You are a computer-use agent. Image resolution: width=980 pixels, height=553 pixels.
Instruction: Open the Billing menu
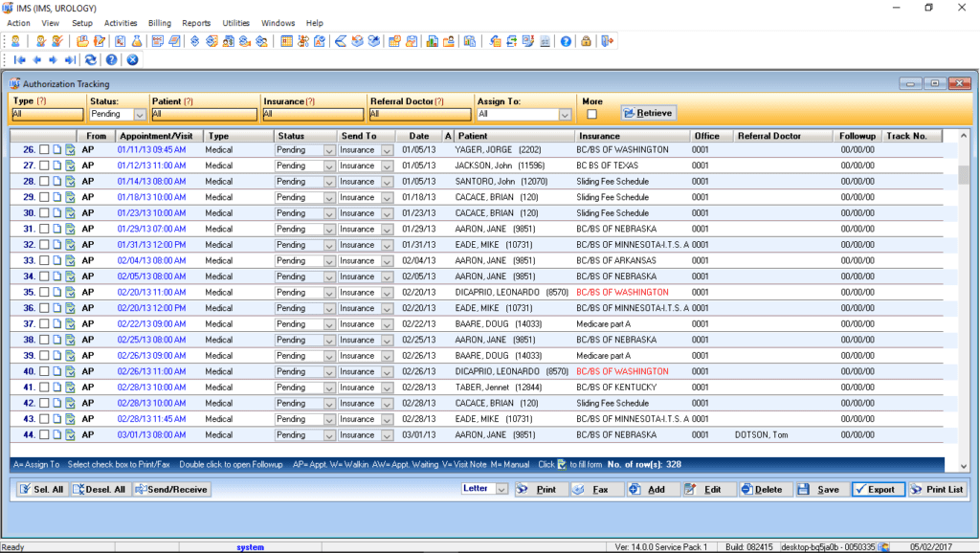tap(159, 23)
